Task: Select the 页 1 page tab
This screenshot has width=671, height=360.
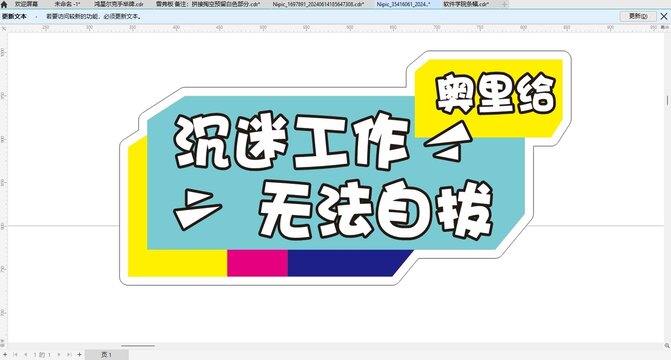Action: pos(107,355)
